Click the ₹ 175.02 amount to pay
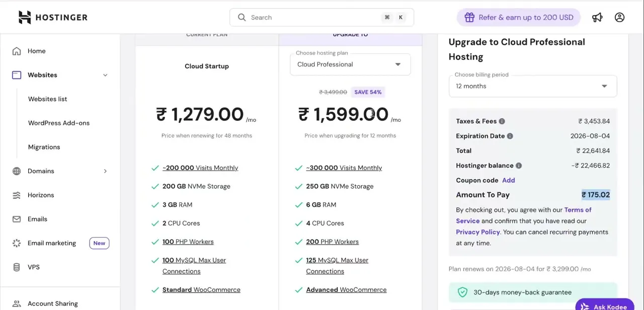 click(596, 195)
